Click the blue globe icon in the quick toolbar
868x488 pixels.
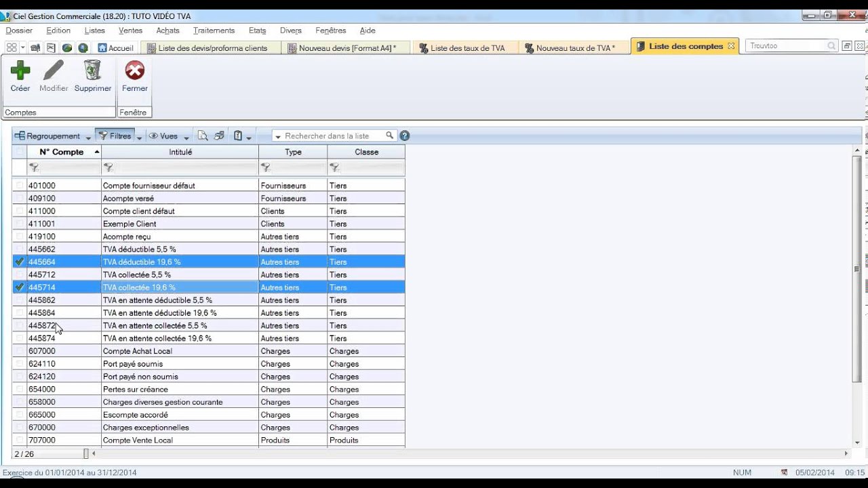coord(83,47)
